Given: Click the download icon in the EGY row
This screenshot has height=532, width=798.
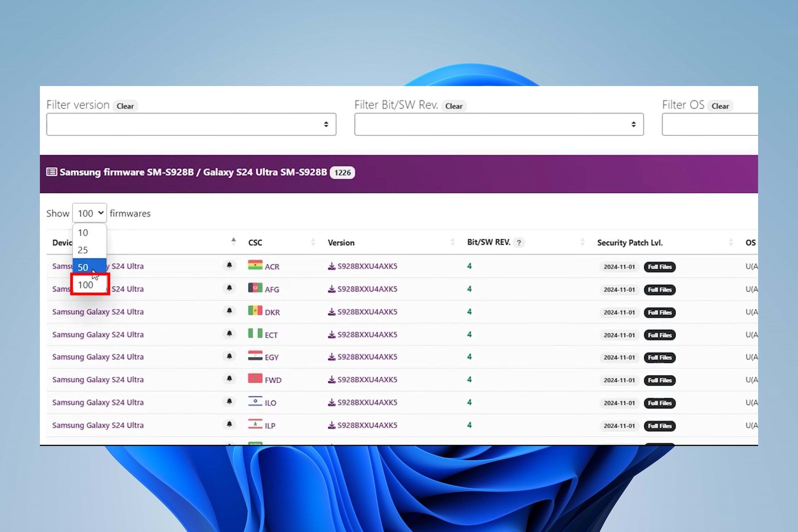Looking at the screenshot, I should point(332,357).
